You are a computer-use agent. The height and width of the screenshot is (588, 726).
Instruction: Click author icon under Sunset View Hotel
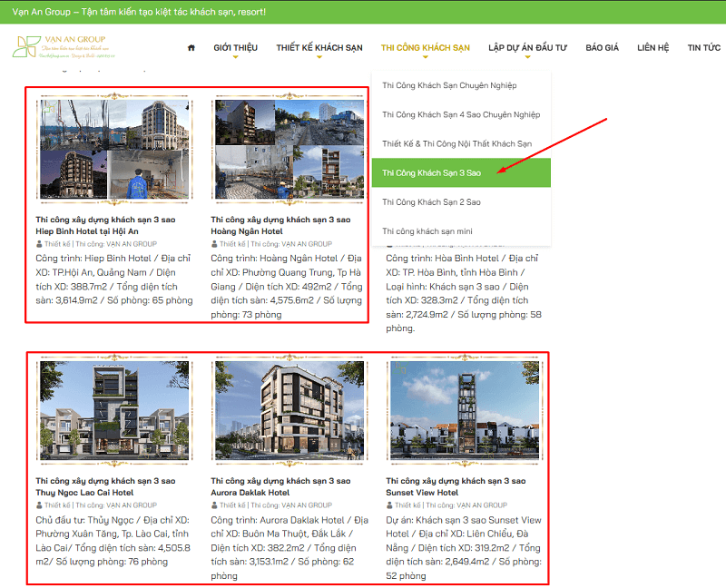389,505
